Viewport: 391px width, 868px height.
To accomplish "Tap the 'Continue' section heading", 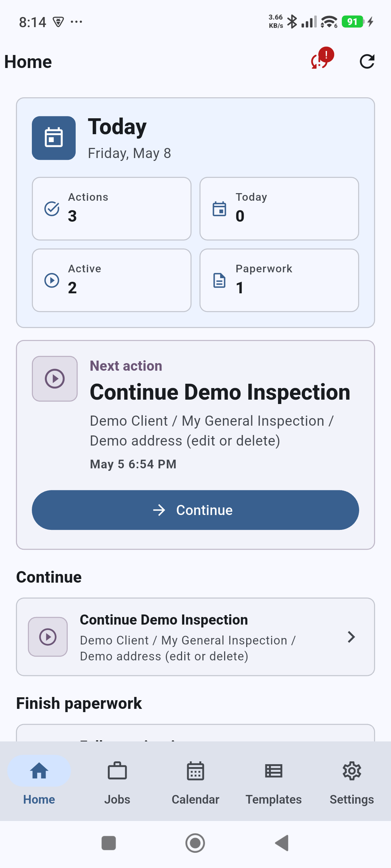I will 49,577.
